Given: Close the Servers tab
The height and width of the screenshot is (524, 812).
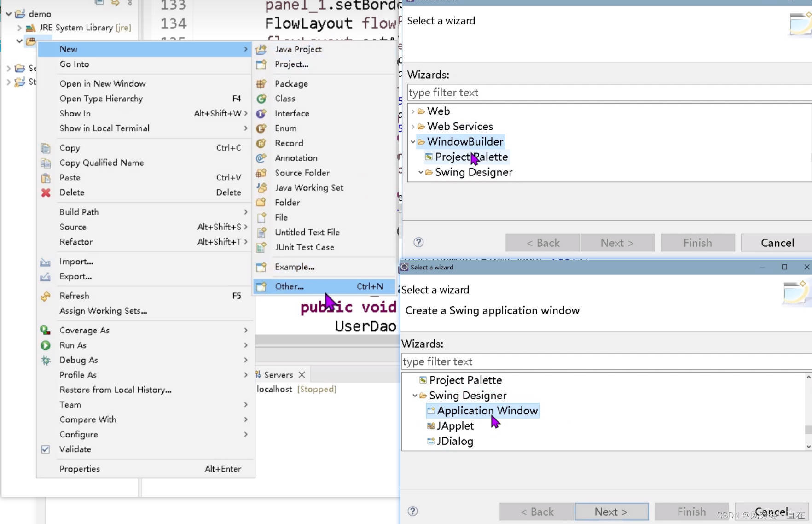Looking at the screenshot, I should point(302,375).
